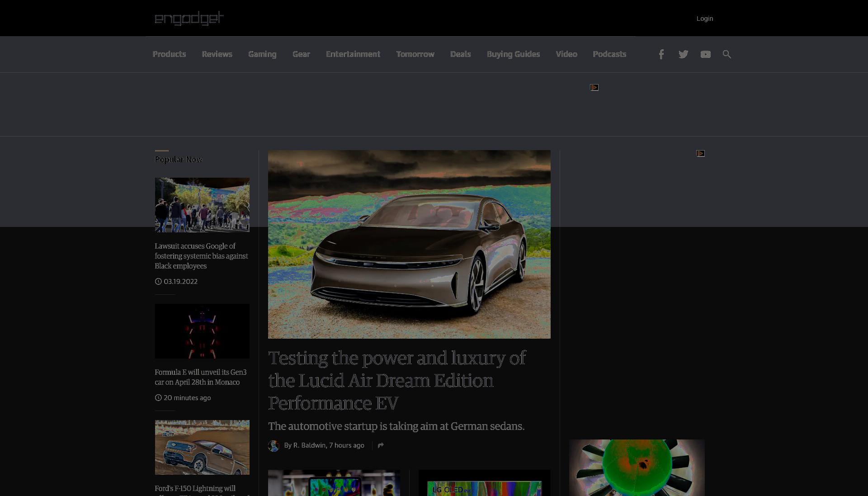The height and width of the screenshot is (496, 868).
Task: Open the Video section
Action: pyautogui.click(x=566, y=54)
